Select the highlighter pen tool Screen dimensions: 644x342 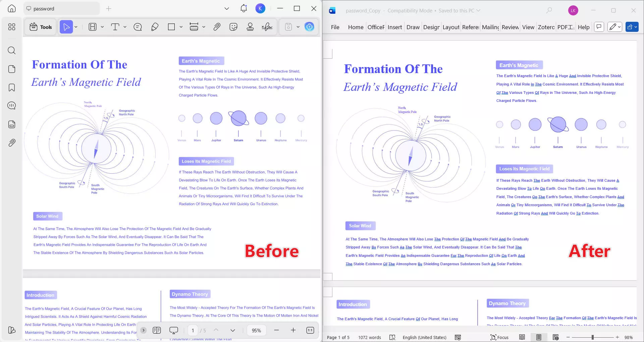155,27
